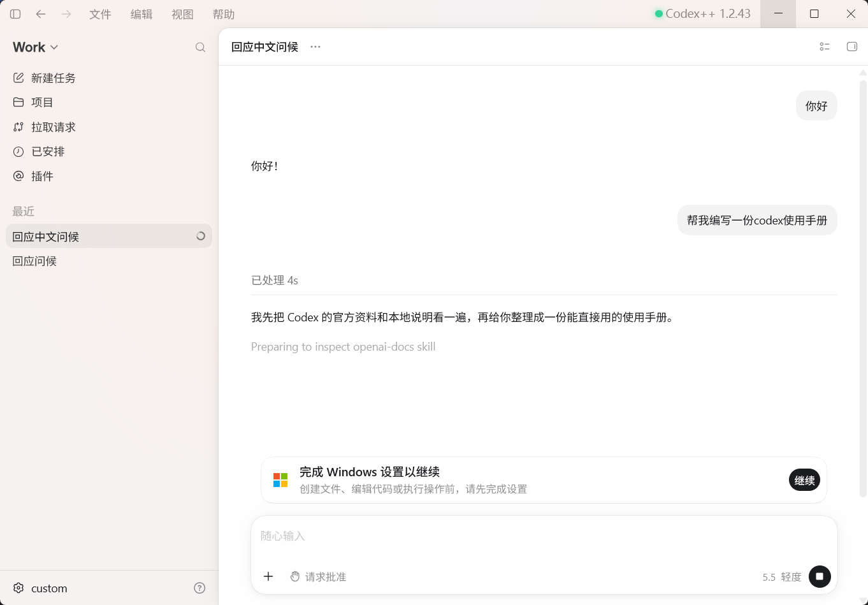This screenshot has height=605, width=868.
Task: Open the sidebar search icon
Action: [x=200, y=47]
